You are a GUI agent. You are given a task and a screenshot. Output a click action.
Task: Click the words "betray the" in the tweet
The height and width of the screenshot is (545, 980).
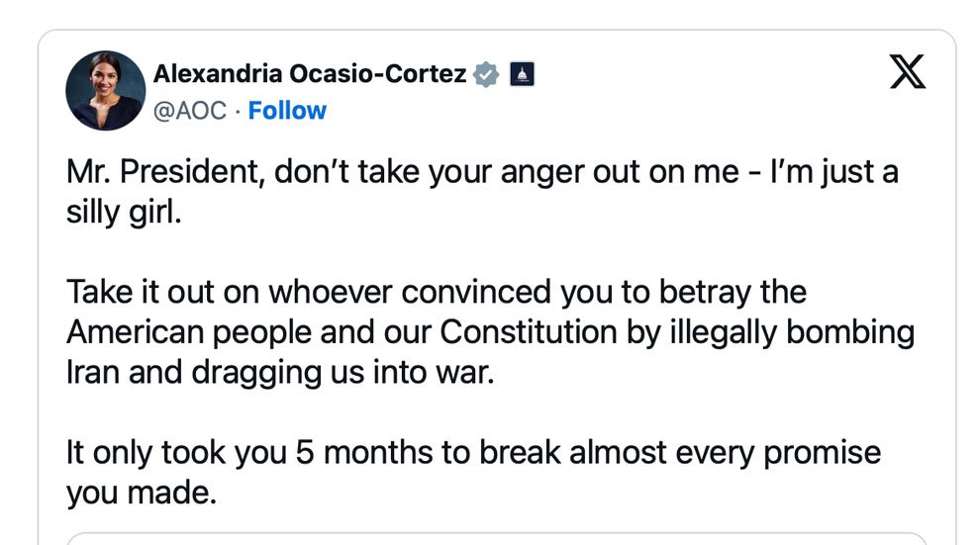click(x=733, y=292)
